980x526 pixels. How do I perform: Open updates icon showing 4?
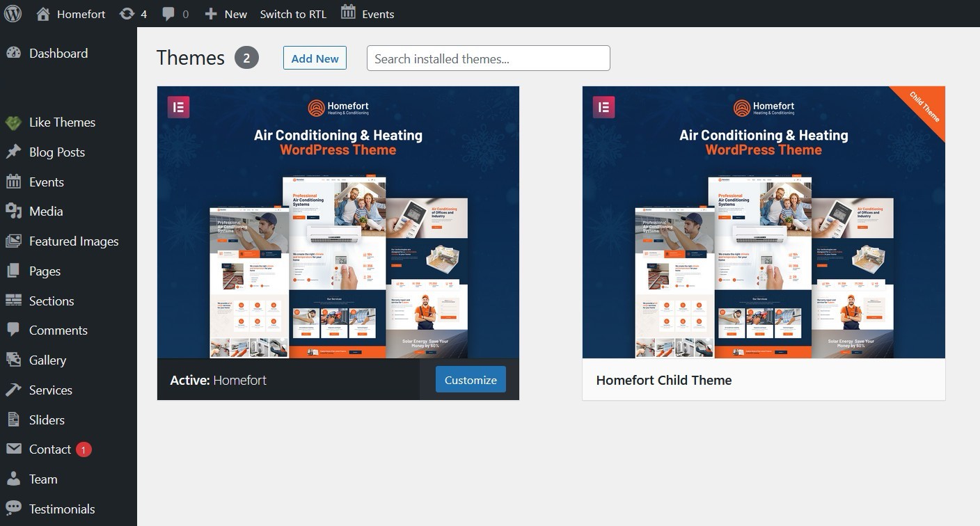point(127,13)
